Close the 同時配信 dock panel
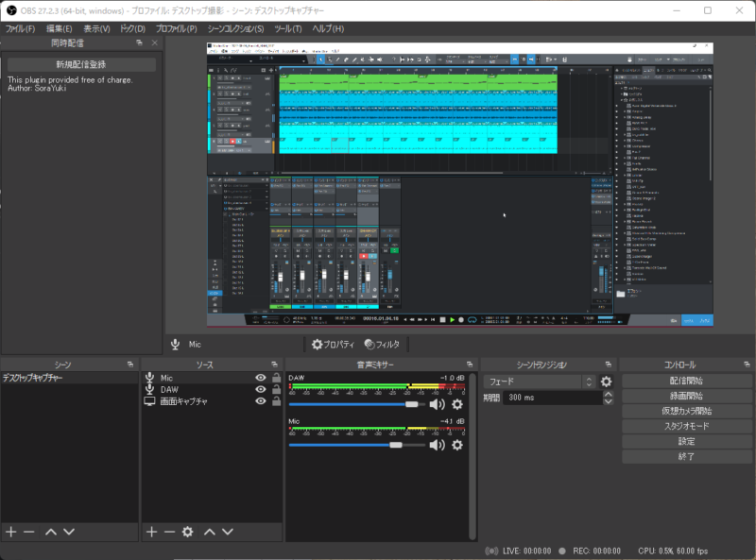The width and height of the screenshot is (756, 560). coord(154,42)
